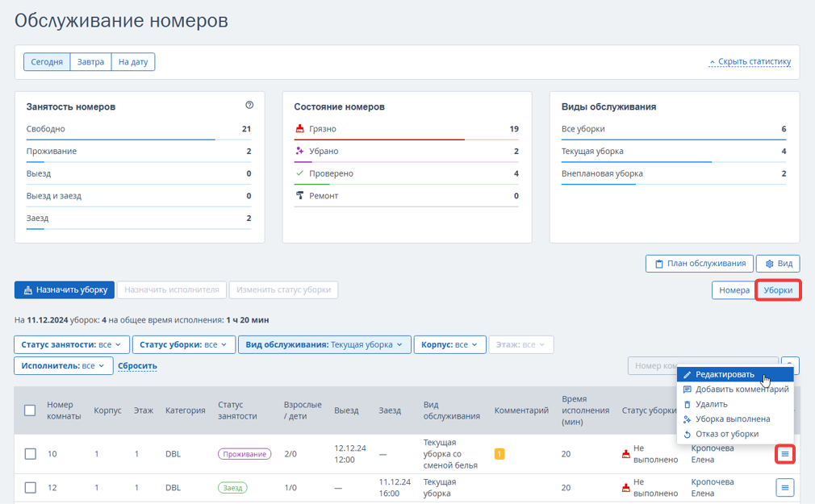
Task: Open the Исполнитель filter dropdown
Action: (63, 366)
